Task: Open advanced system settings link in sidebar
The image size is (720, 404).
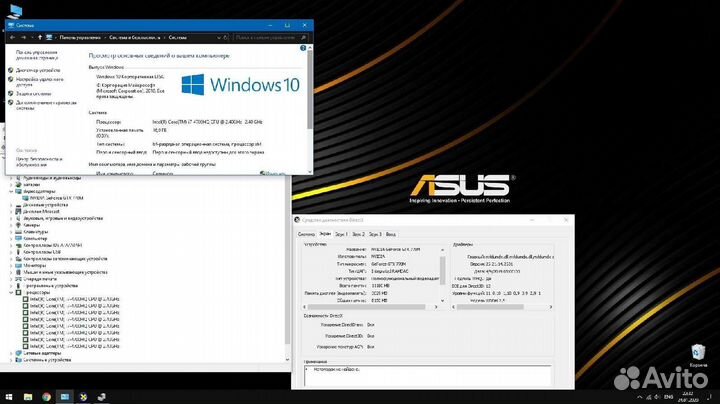Action: pyautogui.click(x=46, y=105)
